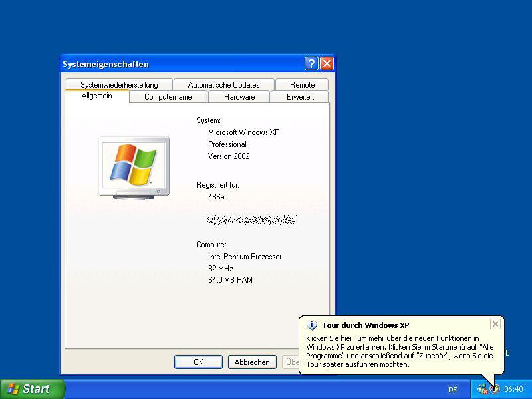
Task: Click the 'Microsoft Windows XP' text
Action: 243,132
